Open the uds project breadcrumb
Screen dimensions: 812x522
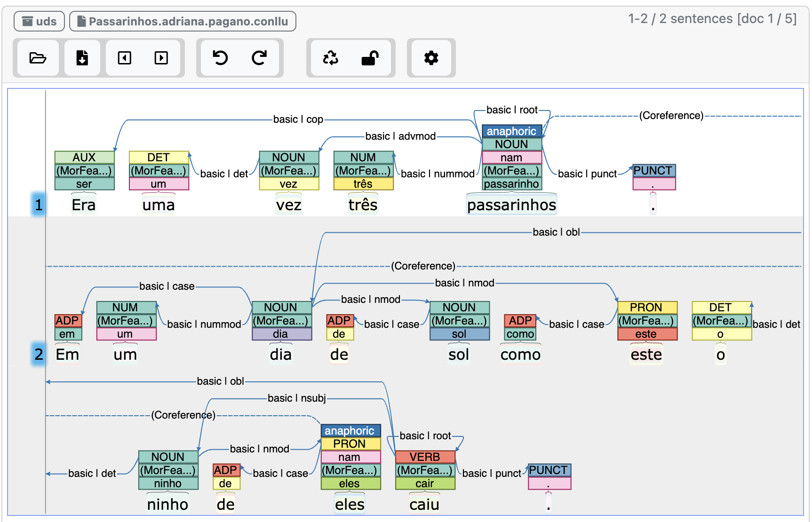pos(40,21)
